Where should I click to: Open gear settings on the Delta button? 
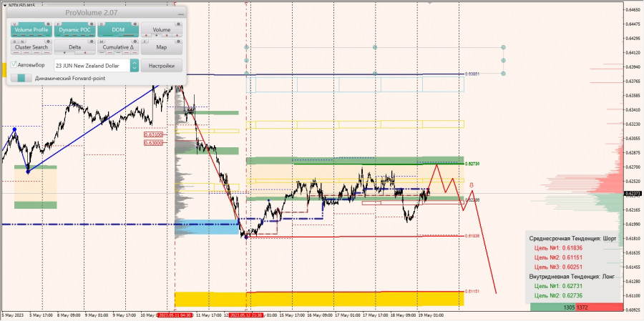coord(92,41)
